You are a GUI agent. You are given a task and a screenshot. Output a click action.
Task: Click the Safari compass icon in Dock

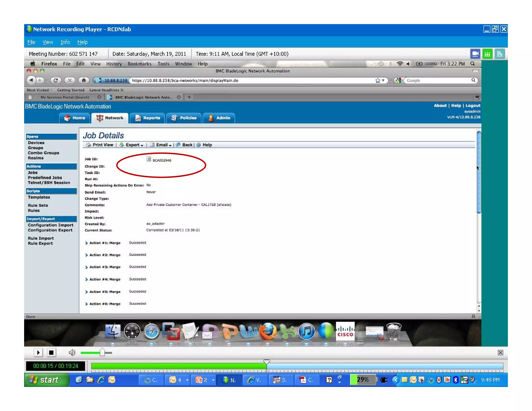151,331
